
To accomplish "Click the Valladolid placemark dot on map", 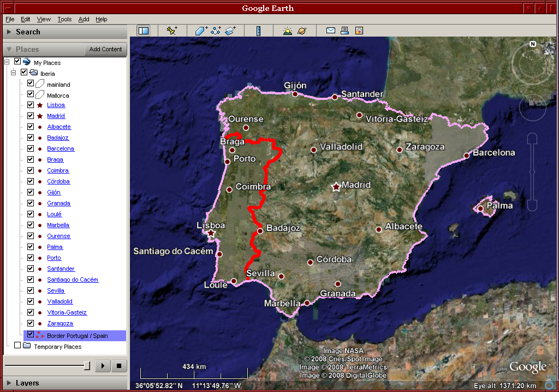I will [314, 150].
